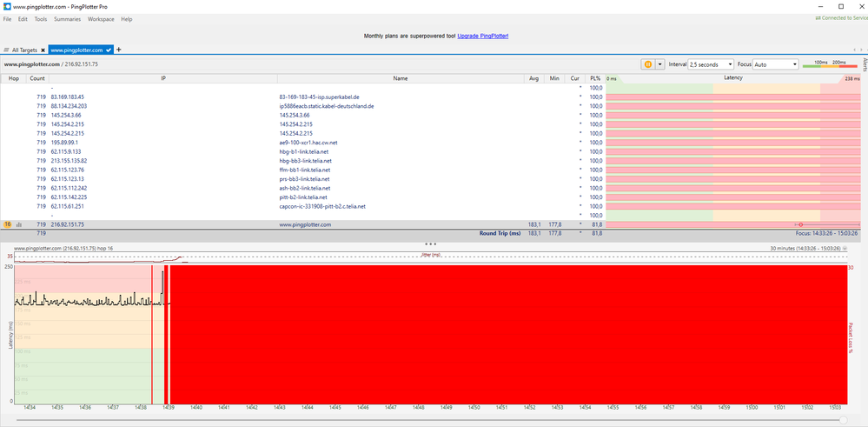Image resolution: width=868 pixels, height=427 pixels.
Task: Click the Cur column header
Action: [x=574, y=78]
